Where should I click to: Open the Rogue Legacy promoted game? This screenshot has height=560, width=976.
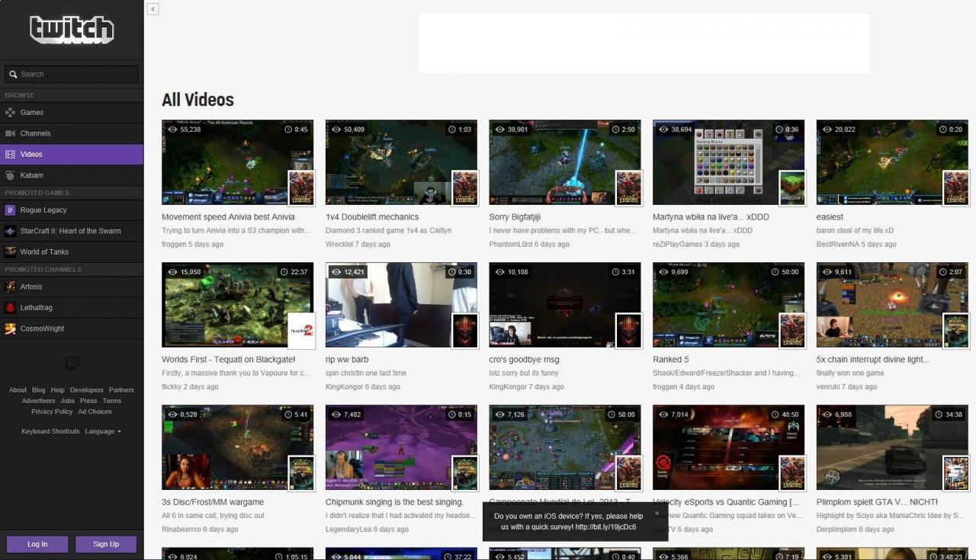[x=72, y=210]
